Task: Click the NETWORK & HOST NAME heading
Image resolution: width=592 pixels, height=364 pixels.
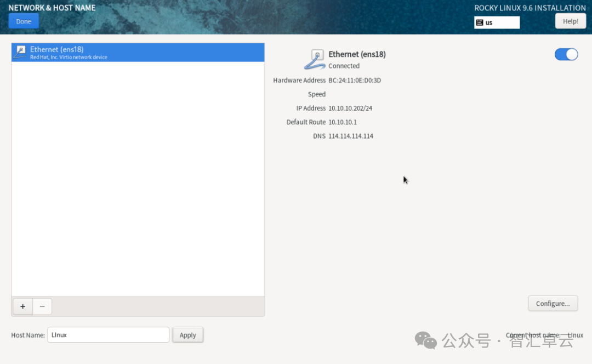Action: tap(52, 8)
